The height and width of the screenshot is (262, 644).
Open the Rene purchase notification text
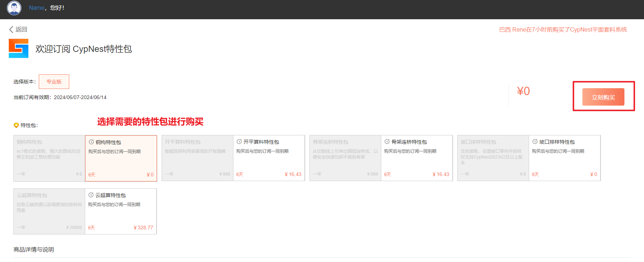click(563, 29)
